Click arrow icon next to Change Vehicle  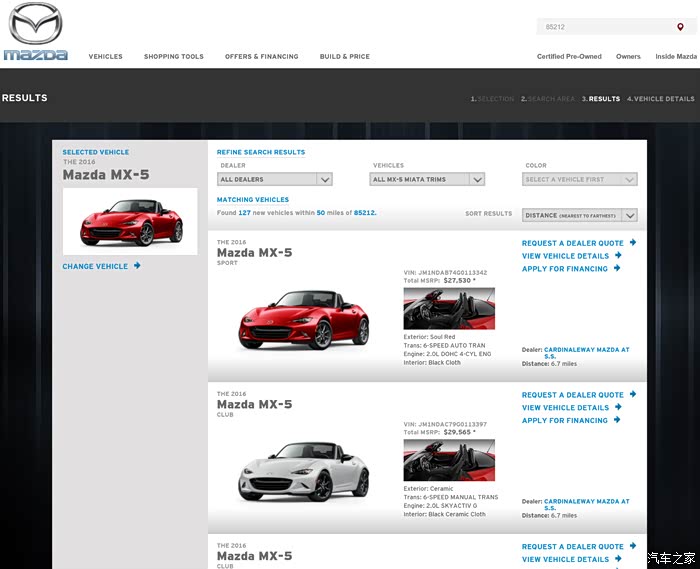click(x=137, y=266)
